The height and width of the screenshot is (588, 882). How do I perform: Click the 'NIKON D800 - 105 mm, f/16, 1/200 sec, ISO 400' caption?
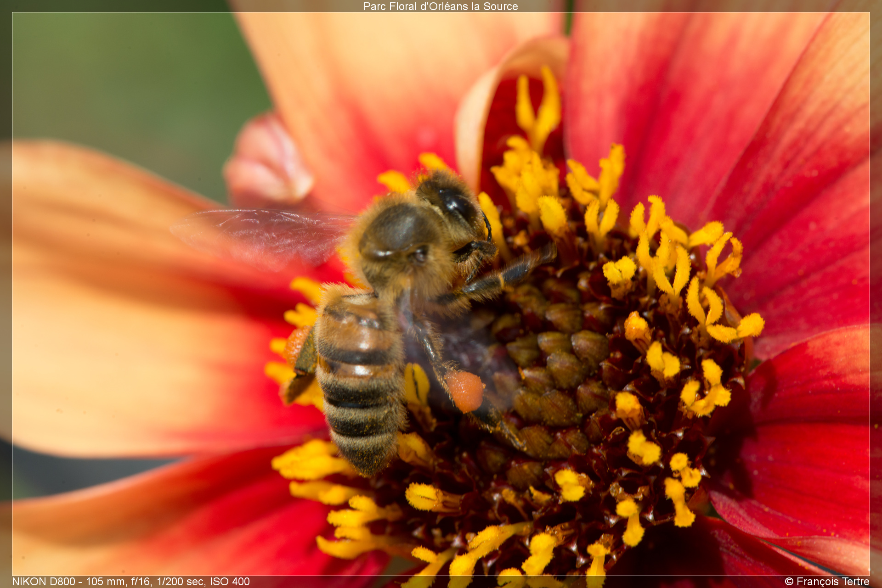(131, 582)
